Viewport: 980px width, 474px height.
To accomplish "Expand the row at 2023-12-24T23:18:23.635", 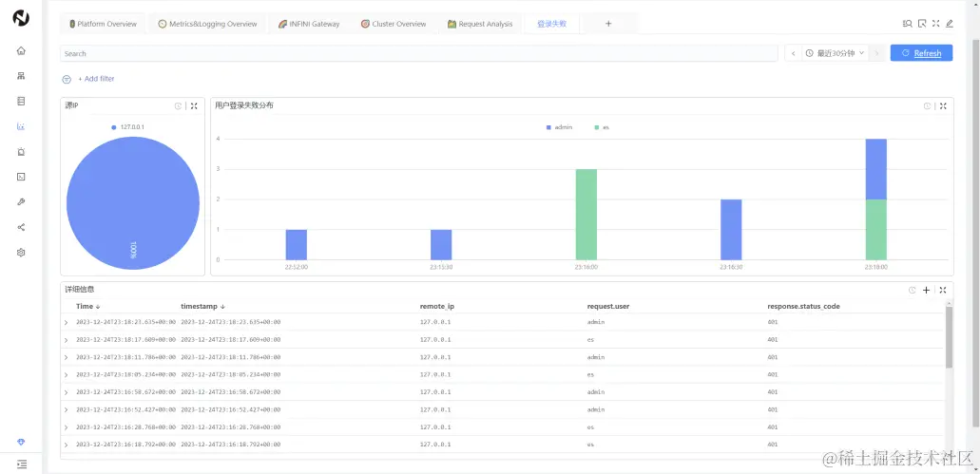I will 67,322.
